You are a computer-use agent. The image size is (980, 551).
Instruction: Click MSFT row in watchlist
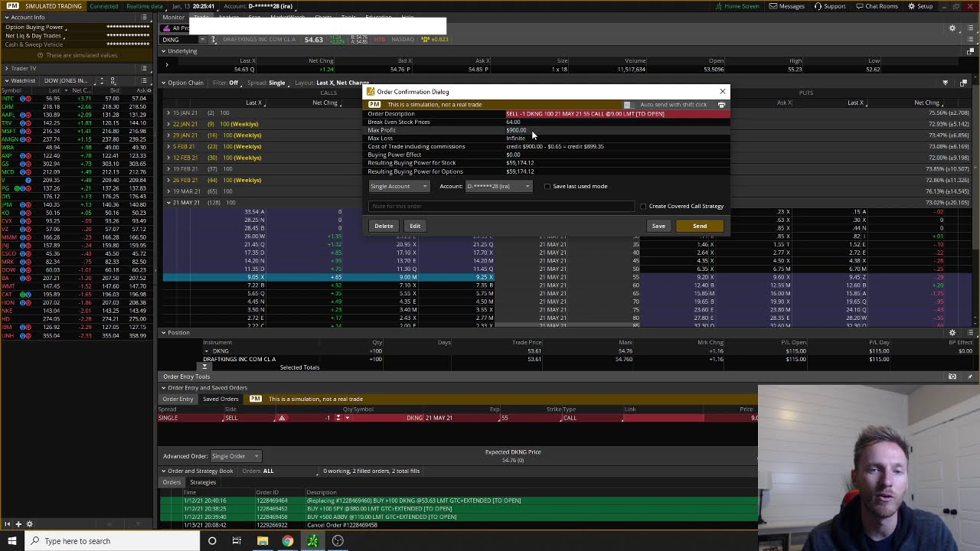(77, 131)
